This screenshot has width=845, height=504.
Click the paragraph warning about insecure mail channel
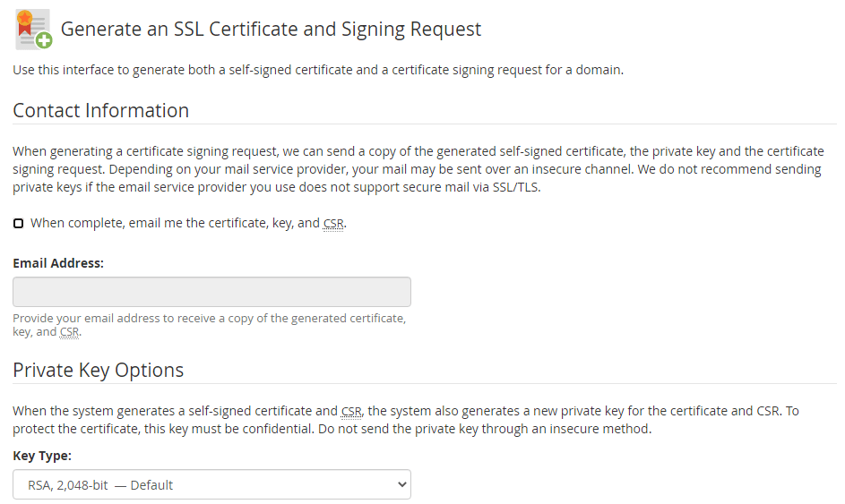pyautogui.click(x=418, y=169)
